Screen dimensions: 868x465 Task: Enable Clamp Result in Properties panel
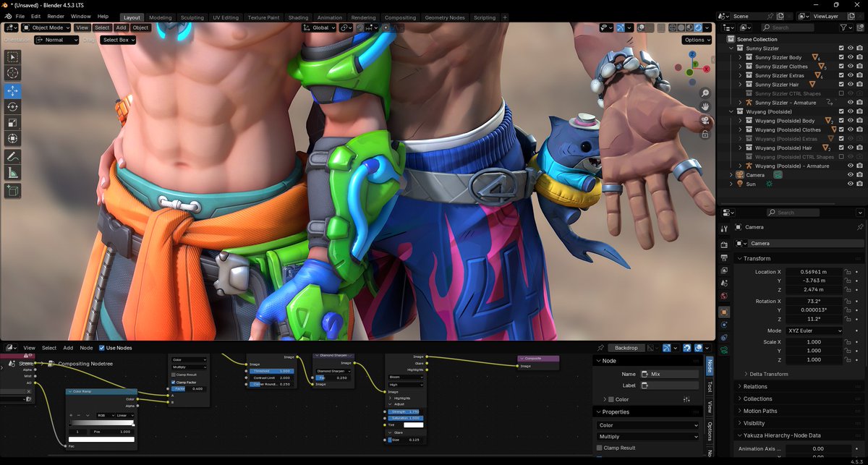[600, 448]
